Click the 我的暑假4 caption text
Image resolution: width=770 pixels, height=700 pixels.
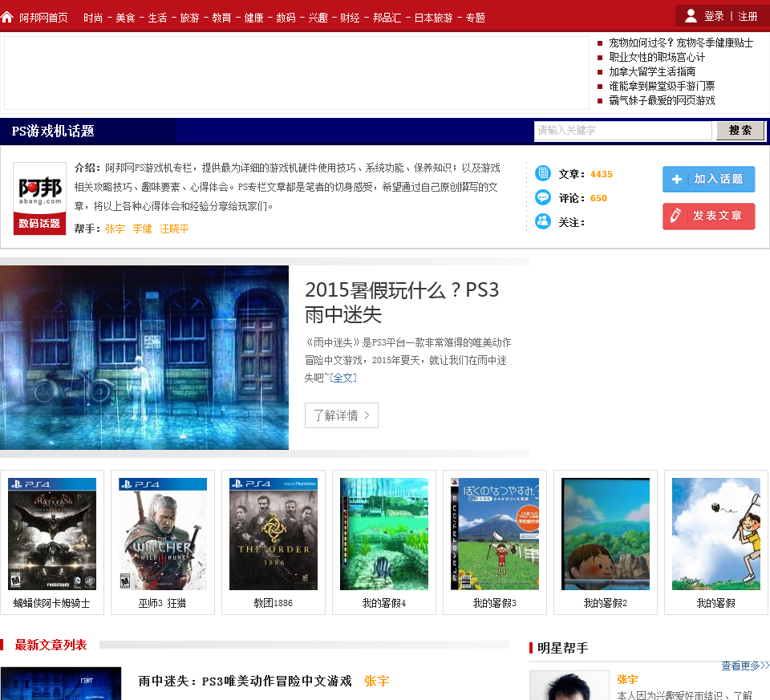tap(384, 603)
